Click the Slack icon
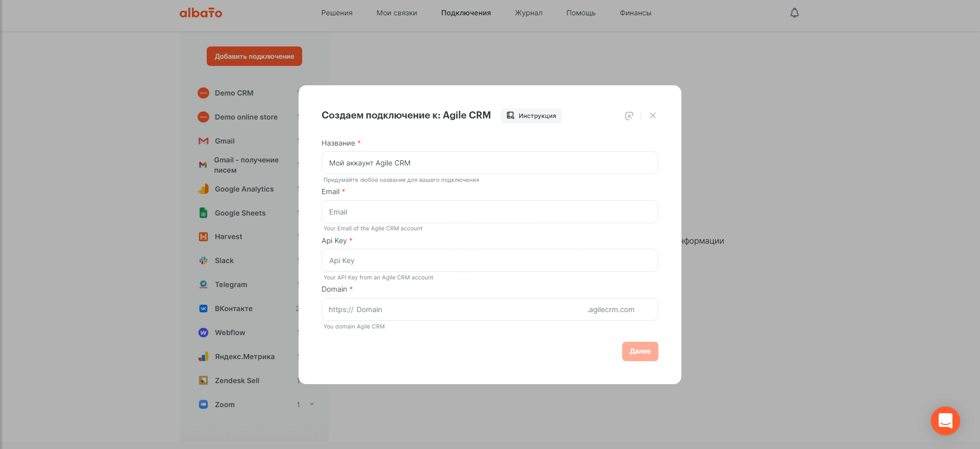 (x=203, y=261)
